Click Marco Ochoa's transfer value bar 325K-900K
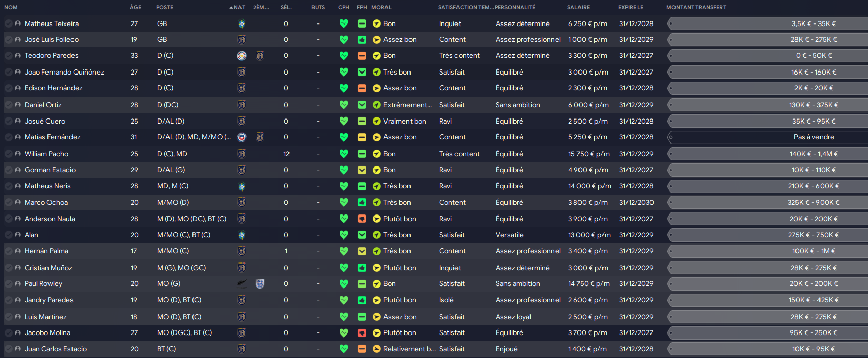This screenshot has height=358, width=868. pyautogui.click(x=768, y=202)
